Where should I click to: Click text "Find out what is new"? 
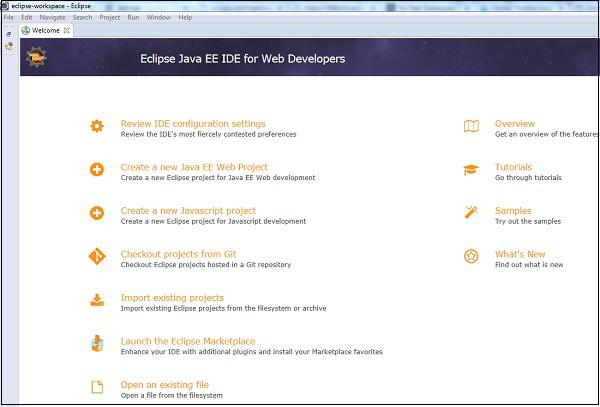(x=529, y=265)
